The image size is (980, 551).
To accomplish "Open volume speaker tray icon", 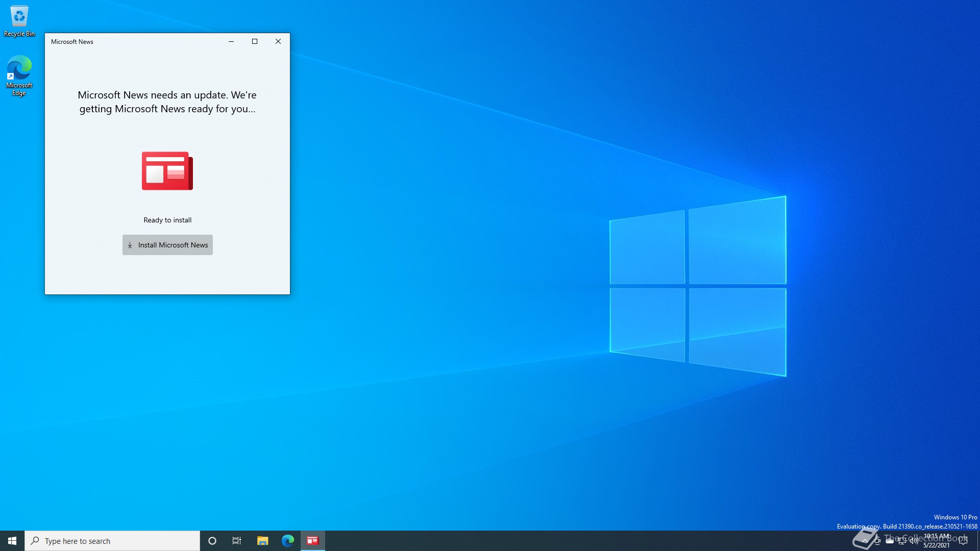I will click(914, 541).
